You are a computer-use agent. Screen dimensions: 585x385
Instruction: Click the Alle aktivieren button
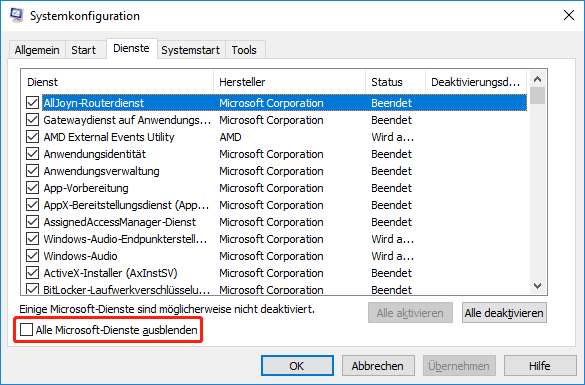tap(410, 313)
